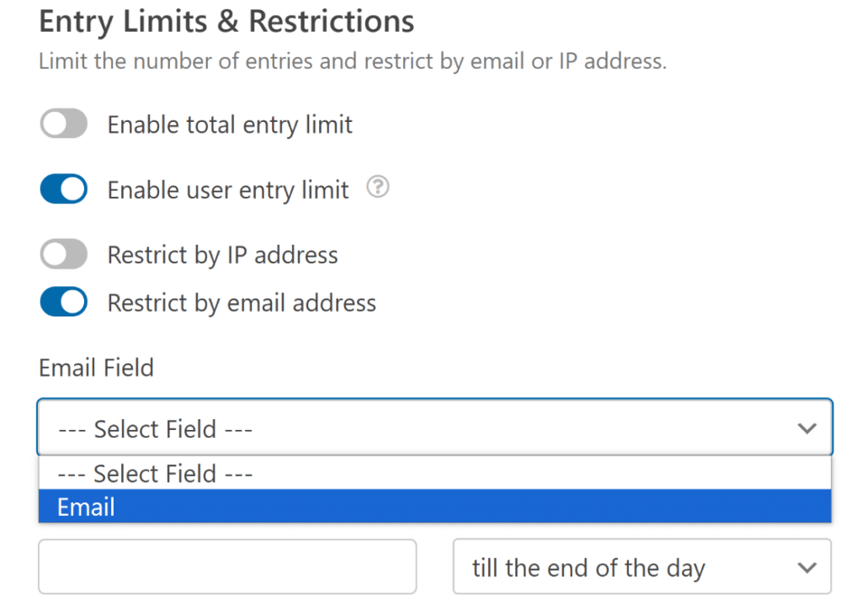This screenshot has width=862, height=616.
Task: Focus the blank text field below the dropdown
Action: [227, 566]
